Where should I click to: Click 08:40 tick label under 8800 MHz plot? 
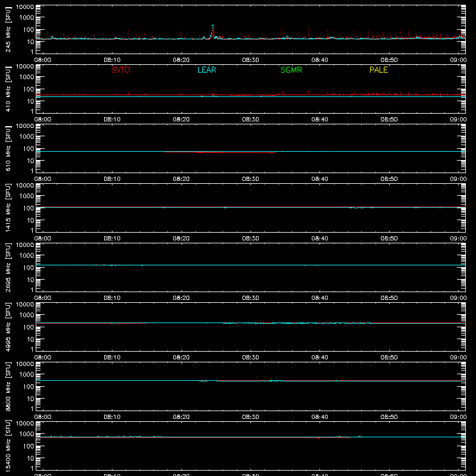[320, 417]
